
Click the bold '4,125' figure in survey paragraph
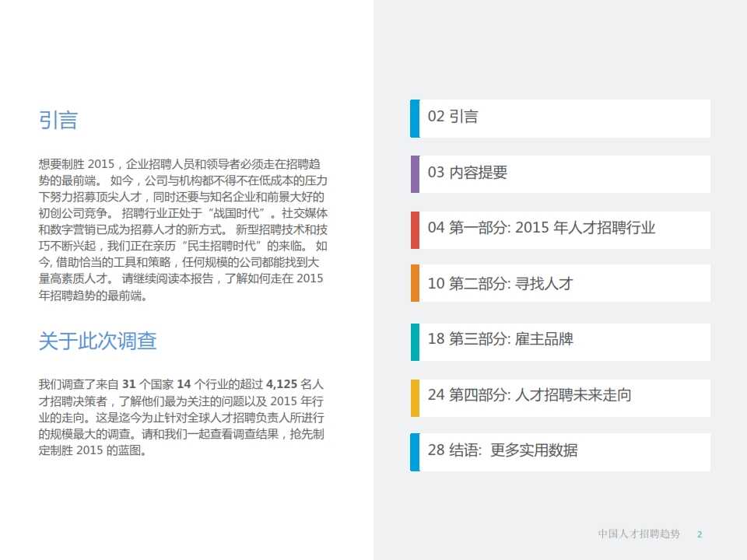tap(282, 384)
